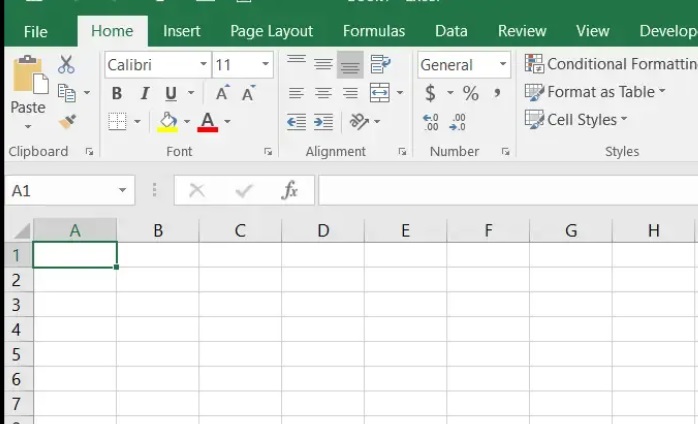Open the Orientation text rotation button
This screenshot has height=428, width=698.
pos(359,121)
